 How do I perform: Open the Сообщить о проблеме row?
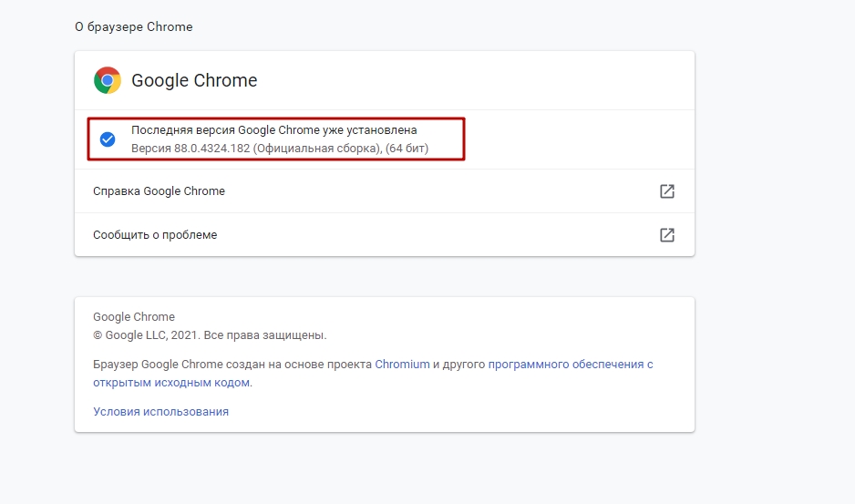click(155, 235)
